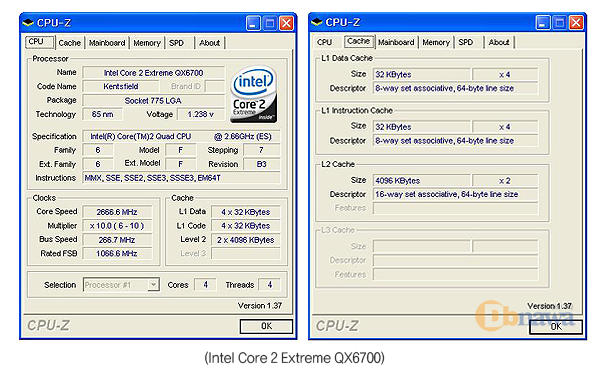Open Mainboard tab in right window
600x373 pixels.
pos(396,42)
